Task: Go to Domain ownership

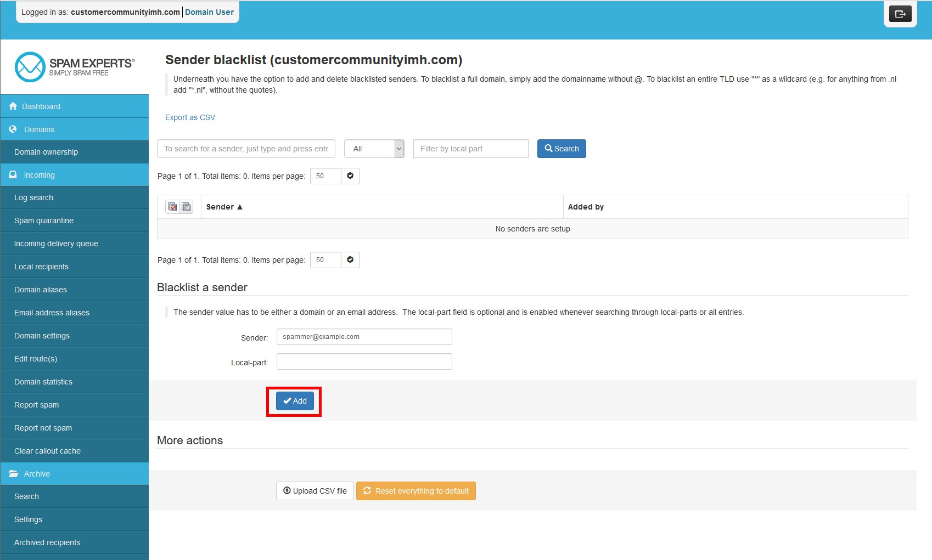Action: click(75, 152)
